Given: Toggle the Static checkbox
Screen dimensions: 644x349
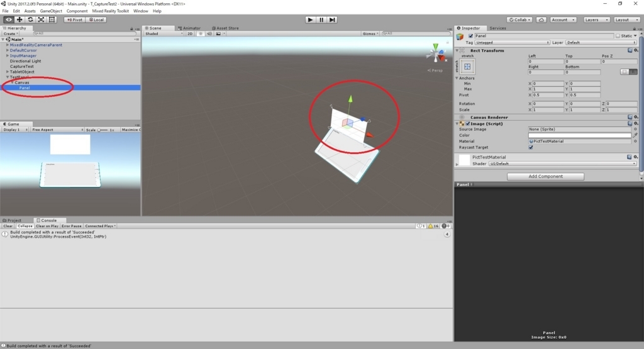Looking at the screenshot, I should [618, 36].
